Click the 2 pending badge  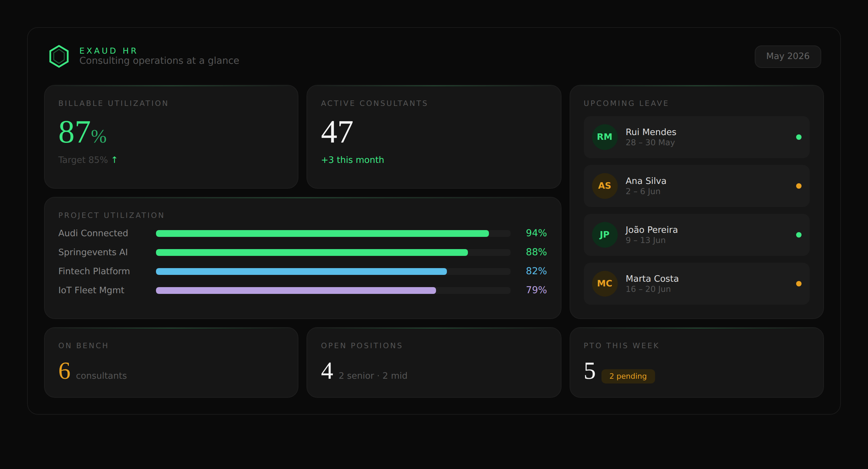pos(628,376)
